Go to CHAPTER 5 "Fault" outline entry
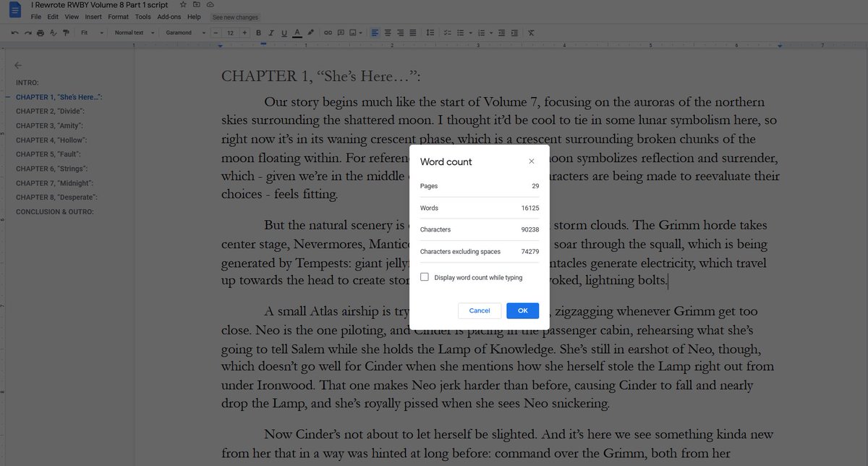Viewport: 868px width, 466px height. [48, 154]
